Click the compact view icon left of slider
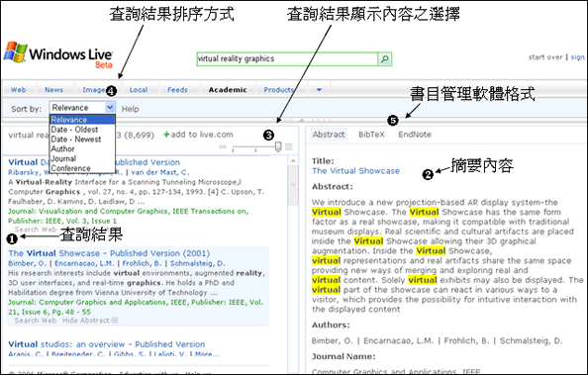Screen dimensions: 588x375 tap(223, 147)
